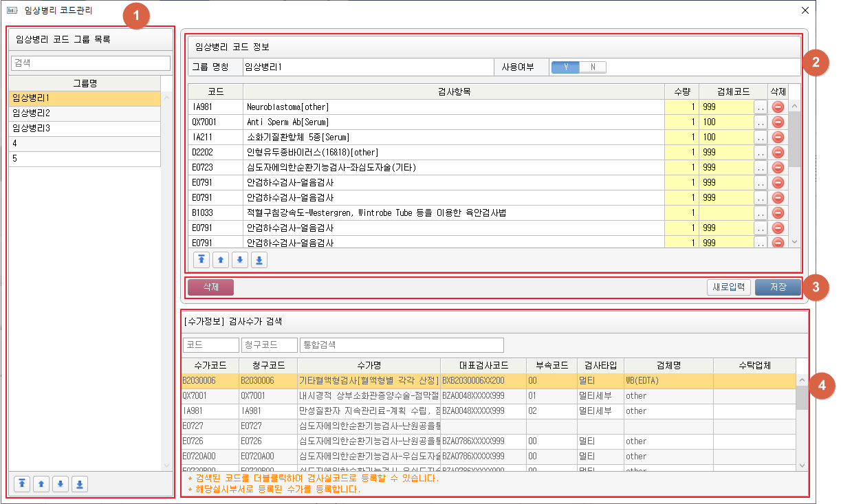Screen dimensions: 841x504
Task: Open specimen code lookup for B1033 row
Action: (x=760, y=212)
